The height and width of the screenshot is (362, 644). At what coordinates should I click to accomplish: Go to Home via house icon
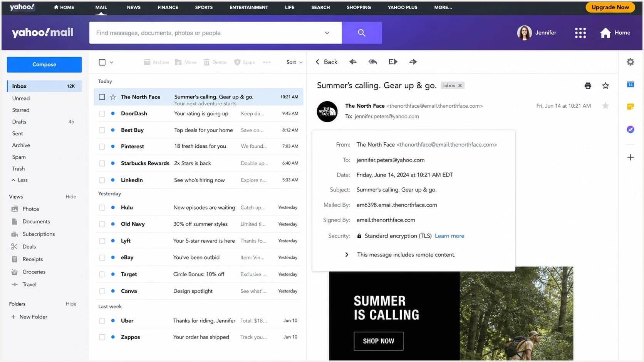(605, 33)
